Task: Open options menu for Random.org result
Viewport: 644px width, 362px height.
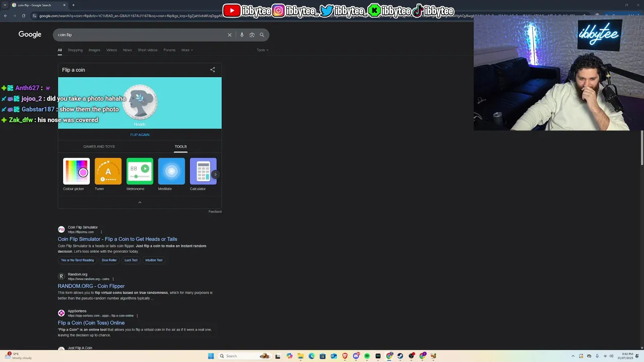Action: pos(113,279)
